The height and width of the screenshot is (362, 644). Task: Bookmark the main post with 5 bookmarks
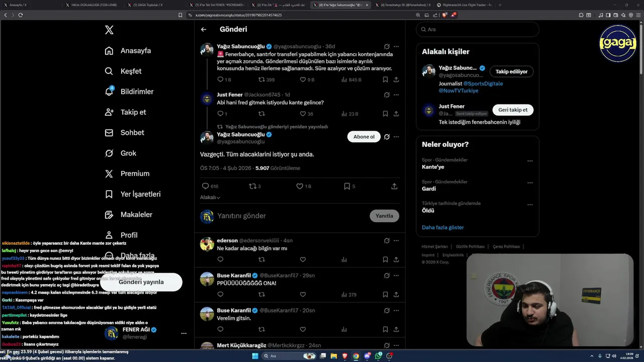point(350,186)
